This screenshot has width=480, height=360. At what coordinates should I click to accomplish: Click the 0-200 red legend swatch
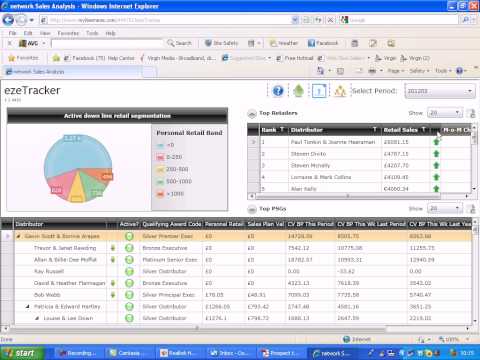click(x=160, y=157)
